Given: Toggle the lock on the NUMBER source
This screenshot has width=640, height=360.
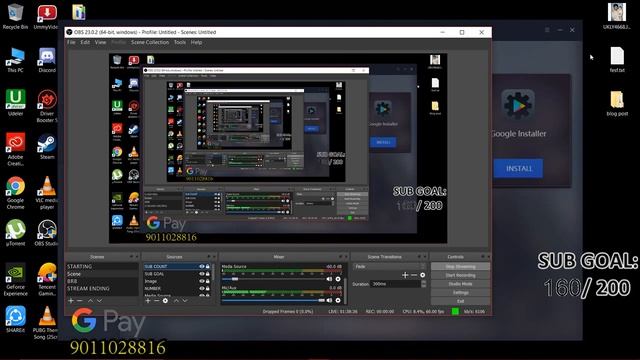Looking at the screenshot, I should 207,289.
